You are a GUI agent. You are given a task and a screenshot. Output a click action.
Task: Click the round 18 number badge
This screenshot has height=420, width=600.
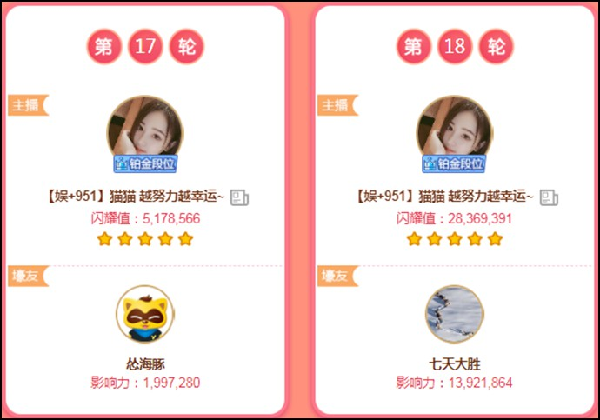[x=455, y=47]
